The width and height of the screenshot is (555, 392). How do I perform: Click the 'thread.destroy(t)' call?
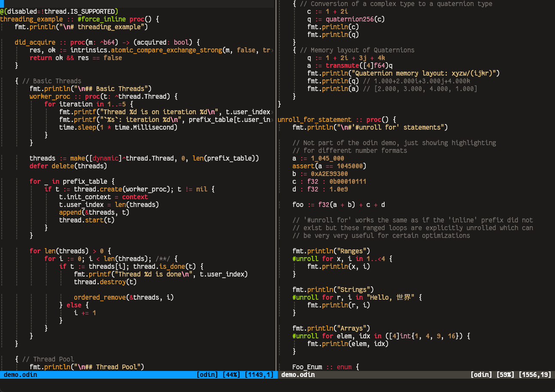point(105,282)
